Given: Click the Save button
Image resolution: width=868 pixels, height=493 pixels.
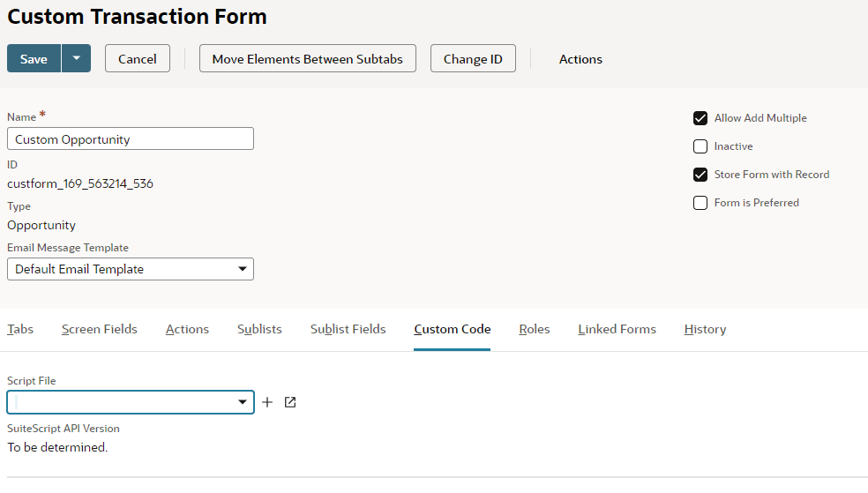Looking at the screenshot, I should point(34,59).
